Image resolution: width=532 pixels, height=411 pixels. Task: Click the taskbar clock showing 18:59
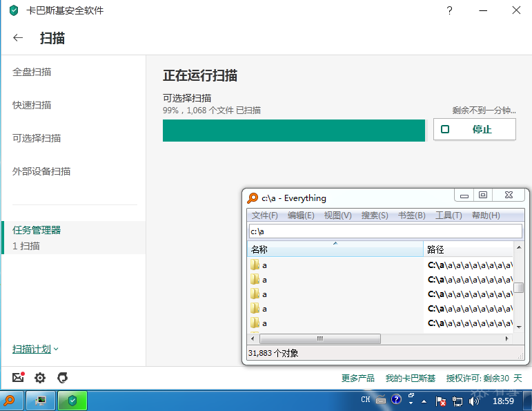tap(503, 401)
